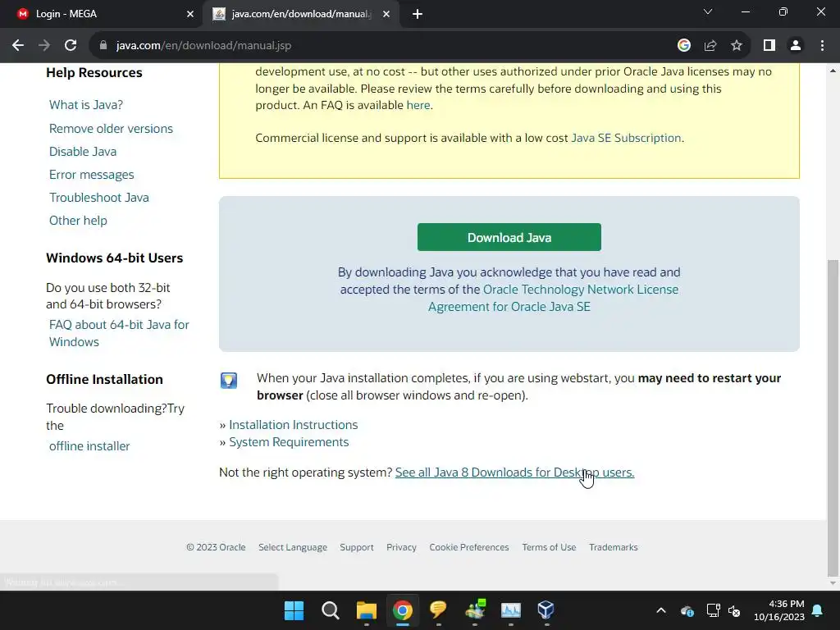Viewport: 840px width, 630px height.
Task: Open the taskbar app with green badge
Action: tap(475, 610)
